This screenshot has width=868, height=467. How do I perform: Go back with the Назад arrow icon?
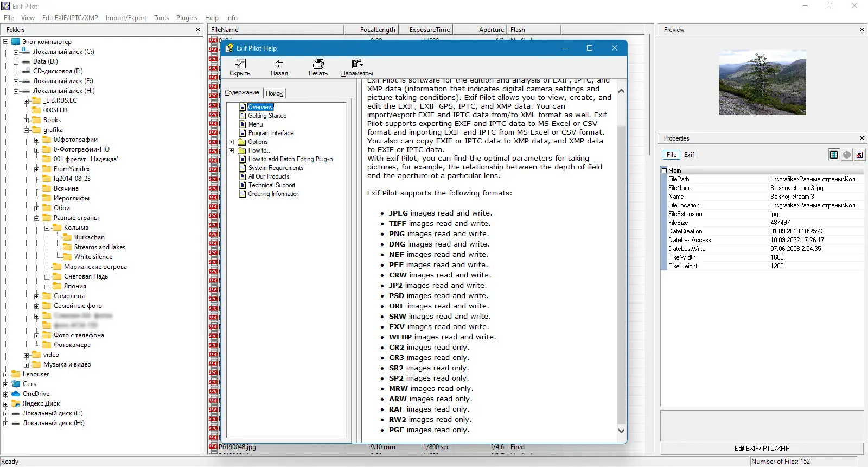pyautogui.click(x=279, y=64)
